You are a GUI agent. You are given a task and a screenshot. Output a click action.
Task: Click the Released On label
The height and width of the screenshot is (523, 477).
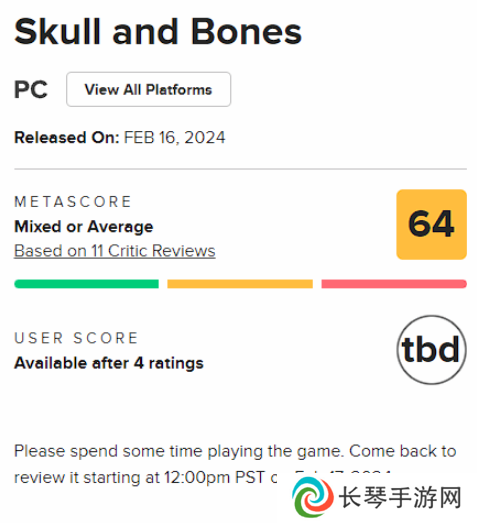coord(67,137)
